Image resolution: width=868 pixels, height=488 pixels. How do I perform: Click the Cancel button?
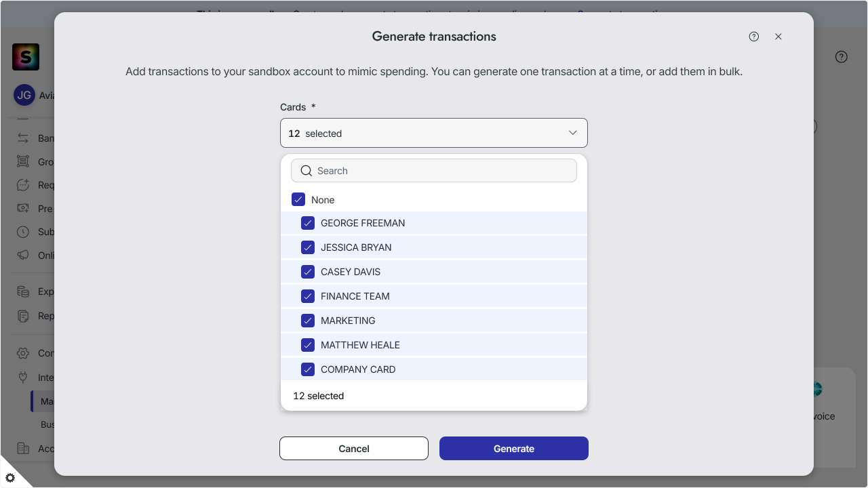(354, 449)
